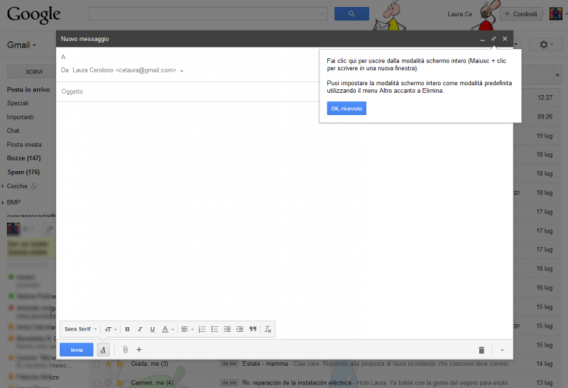Go to Posta in arrivo

tap(28, 89)
